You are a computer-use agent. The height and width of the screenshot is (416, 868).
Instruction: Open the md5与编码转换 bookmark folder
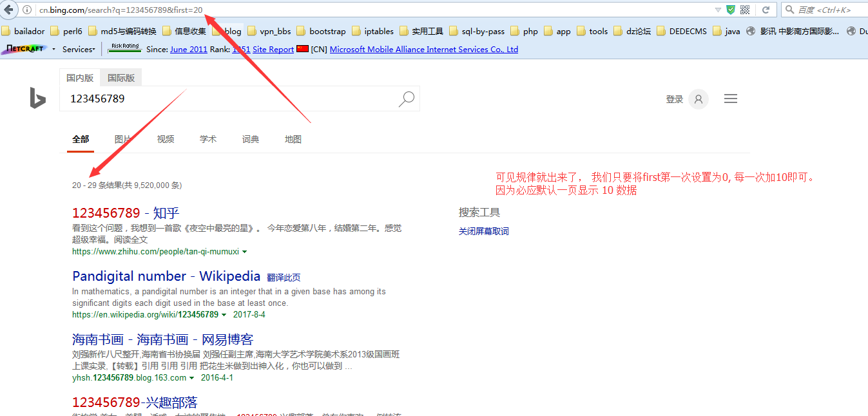coord(122,31)
